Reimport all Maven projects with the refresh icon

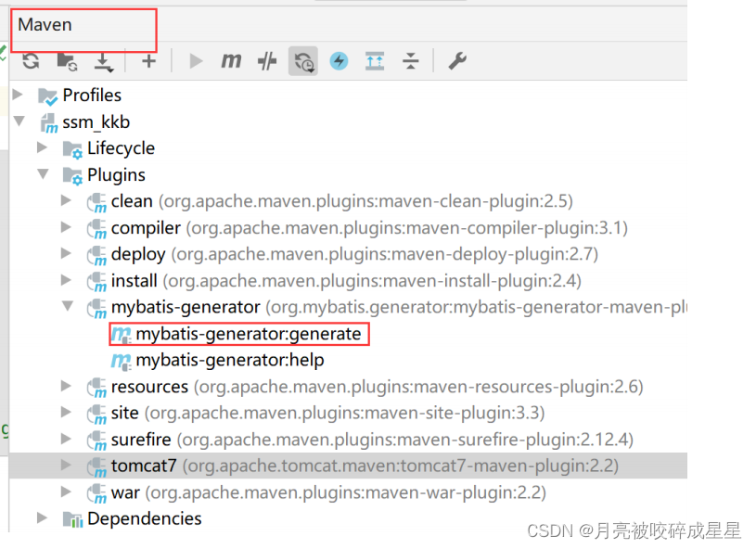tap(31, 61)
